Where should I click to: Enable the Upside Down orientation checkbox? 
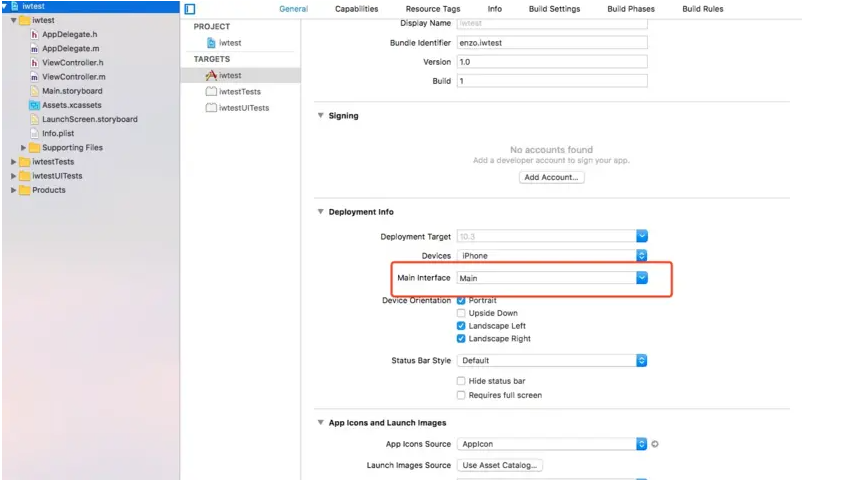461,313
